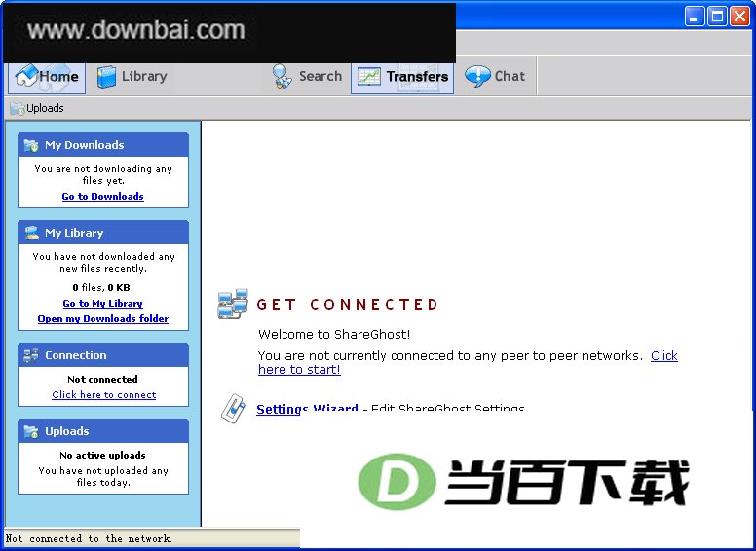Select 'Welcome to ShareGhost!' text
756x551 pixels.
click(x=334, y=334)
